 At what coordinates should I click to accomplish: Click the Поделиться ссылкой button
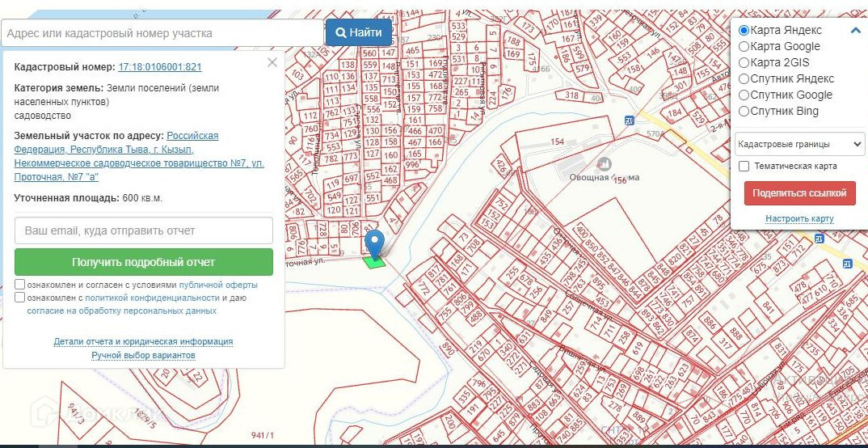799,193
